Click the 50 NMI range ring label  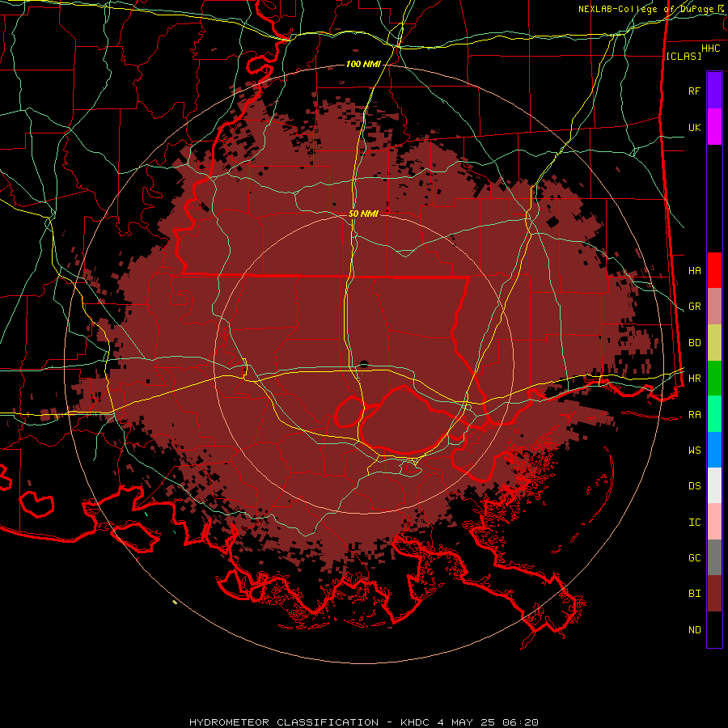click(363, 214)
